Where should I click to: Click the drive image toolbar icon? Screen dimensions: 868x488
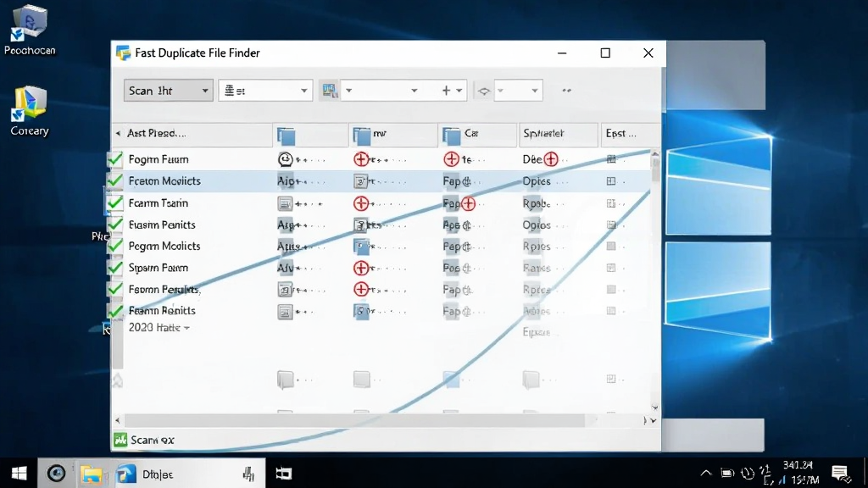click(x=330, y=90)
